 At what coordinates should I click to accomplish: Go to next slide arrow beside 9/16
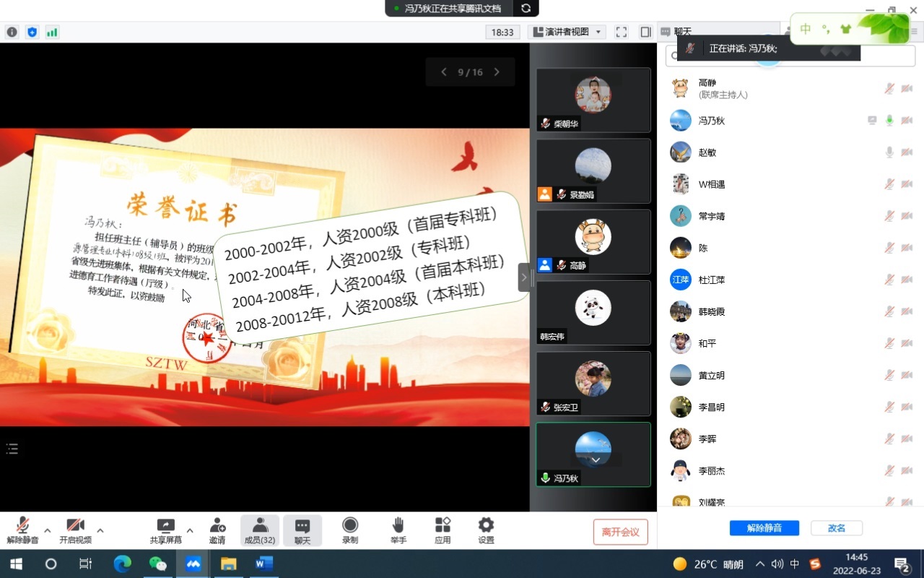click(x=497, y=72)
